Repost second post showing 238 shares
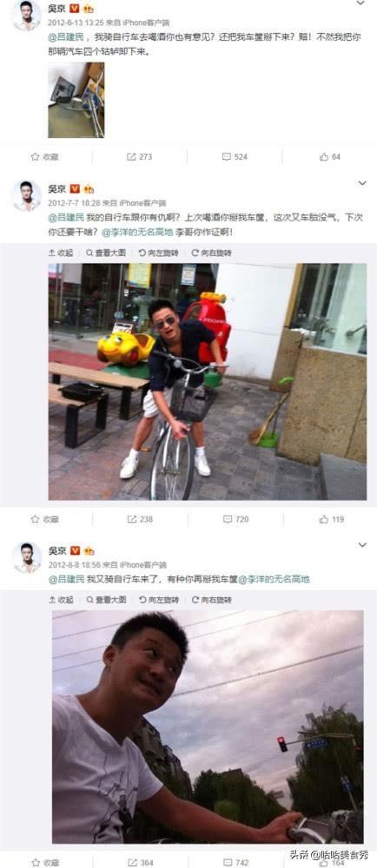 (x=140, y=519)
